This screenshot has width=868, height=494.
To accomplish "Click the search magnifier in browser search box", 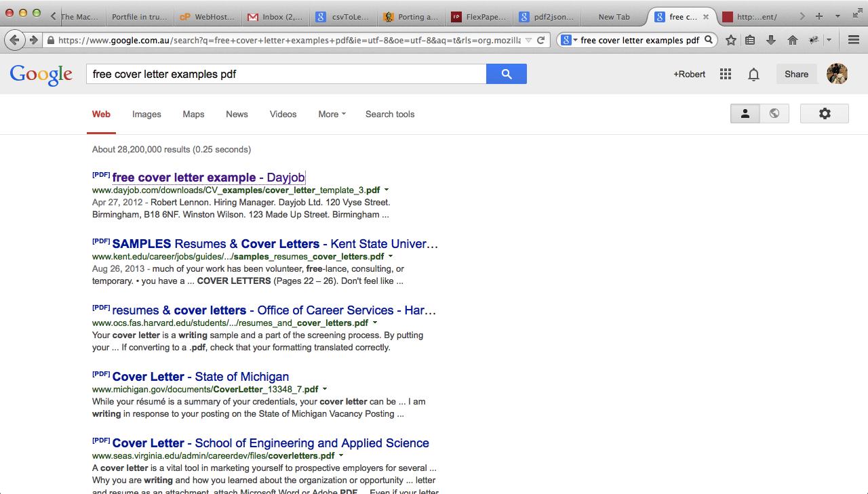I will click(709, 40).
